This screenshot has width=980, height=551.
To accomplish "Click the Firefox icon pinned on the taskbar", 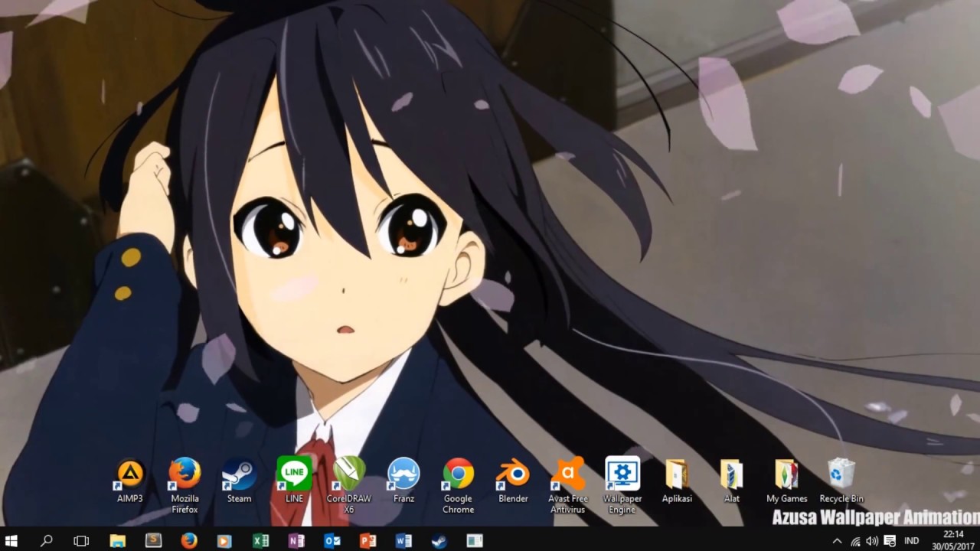I will pyautogui.click(x=189, y=540).
